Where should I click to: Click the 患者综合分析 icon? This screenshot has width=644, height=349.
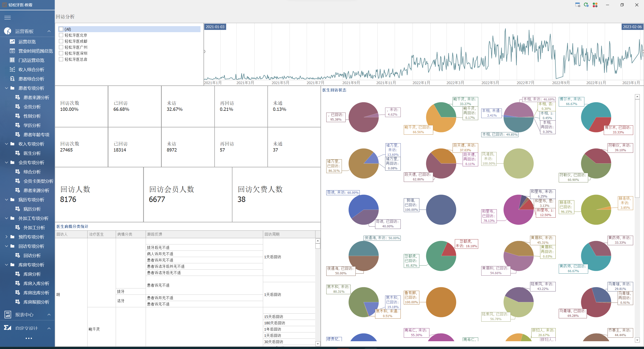pyautogui.click(x=12, y=79)
